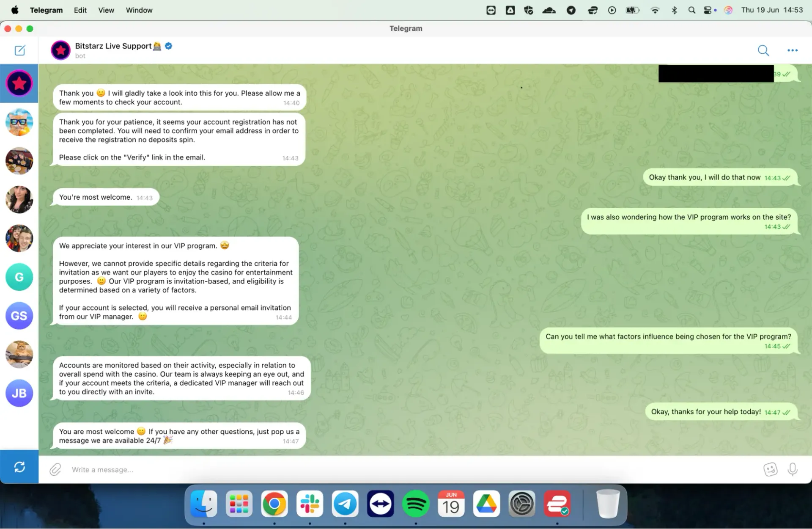Open Spotlight search in menu bar

[692, 10]
